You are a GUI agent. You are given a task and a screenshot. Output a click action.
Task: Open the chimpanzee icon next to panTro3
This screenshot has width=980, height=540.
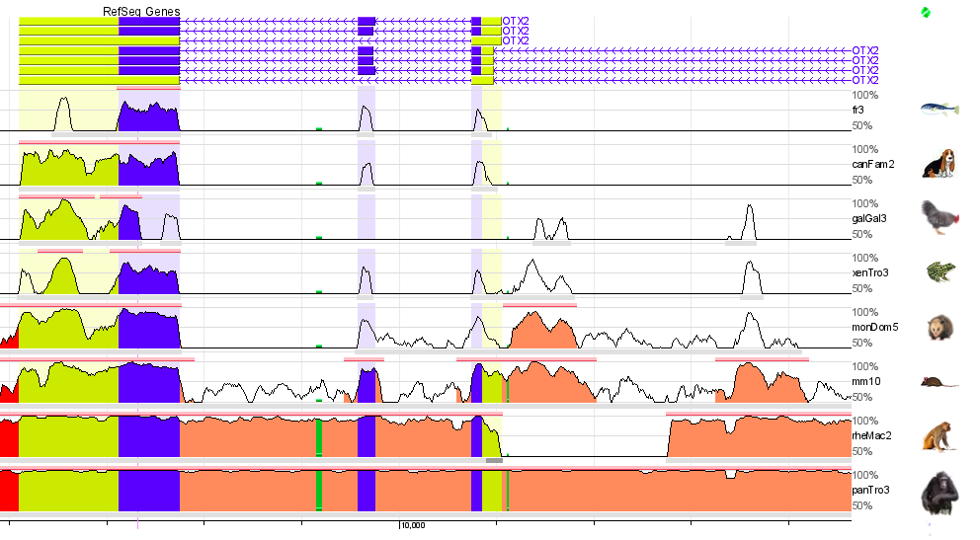coord(938,492)
